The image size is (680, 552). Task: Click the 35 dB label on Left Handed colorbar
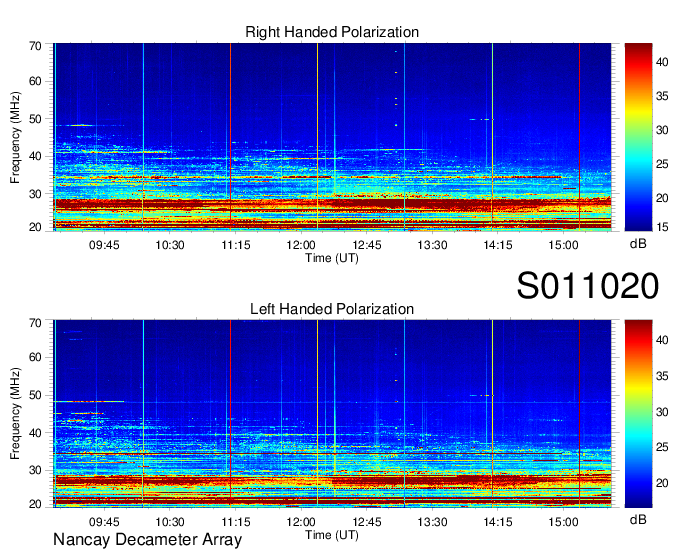(x=662, y=376)
